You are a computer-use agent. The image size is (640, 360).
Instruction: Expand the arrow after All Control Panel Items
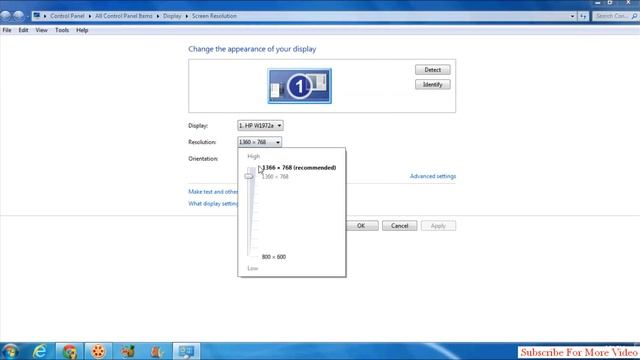[x=158, y=16]
